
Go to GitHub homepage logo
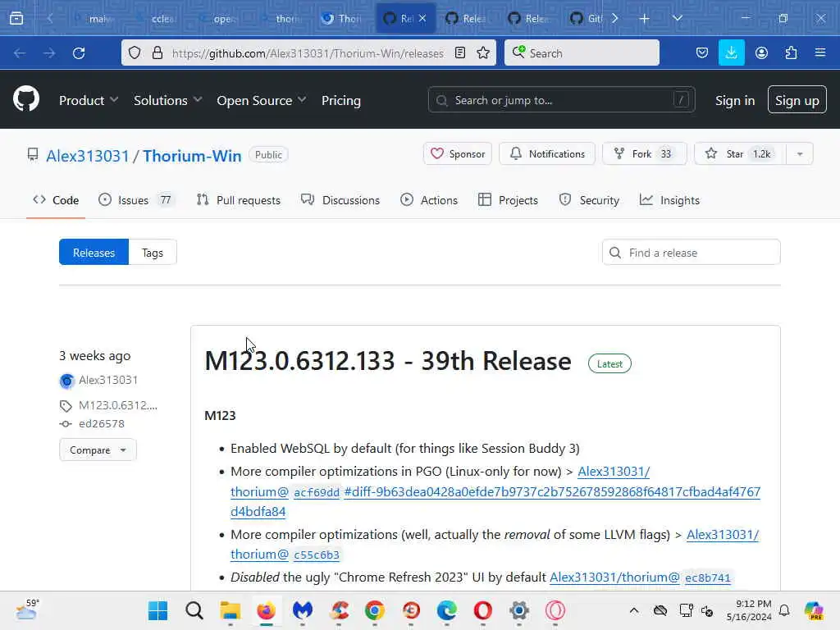pos(26,99)
